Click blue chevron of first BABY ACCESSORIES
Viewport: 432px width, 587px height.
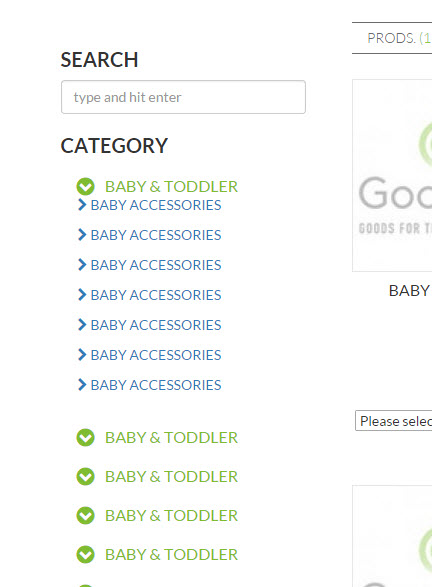click(x=82, y=205)
